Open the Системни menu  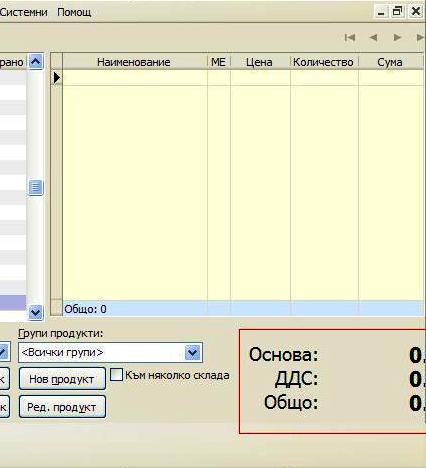click(x=24, y=12)
